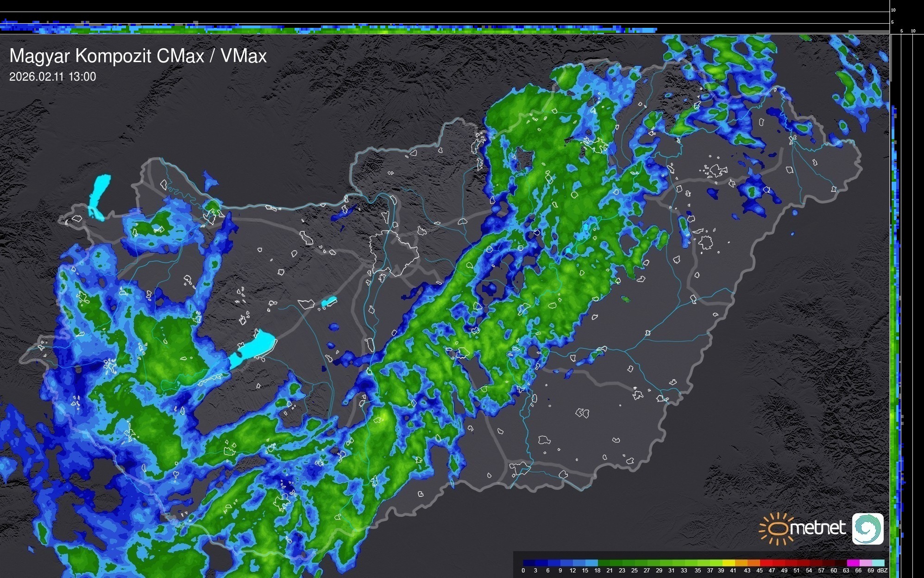This screenshot has width=924, height=578.
Task: Select the dark navy 0 dBZ swatch
Action: click(x=529, y=563)
